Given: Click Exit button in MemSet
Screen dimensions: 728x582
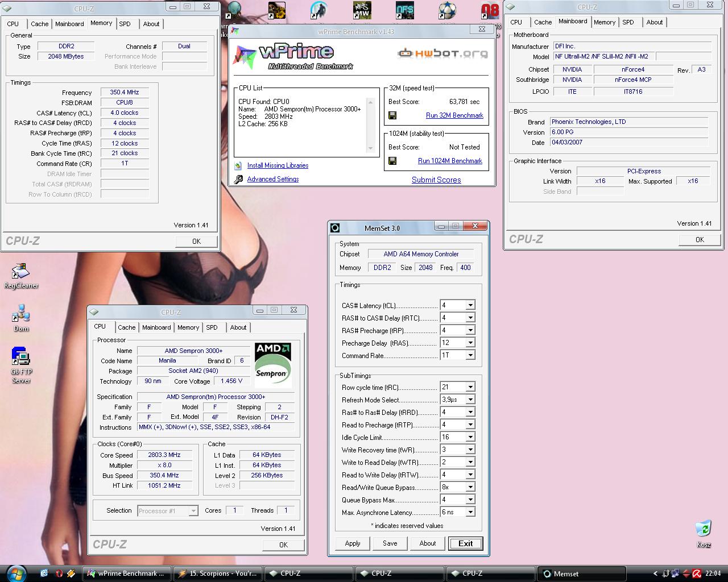Looking at the screenshot, I should 465,543.
